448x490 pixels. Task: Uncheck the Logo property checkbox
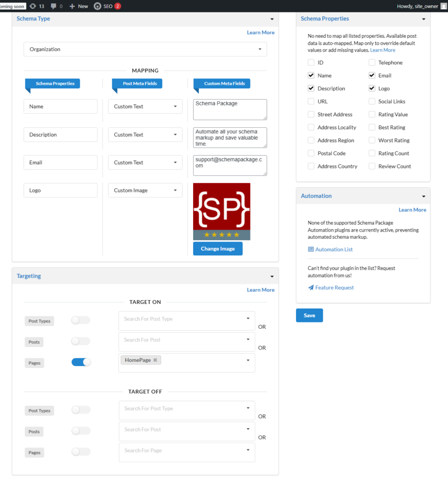(x=372, y=89)
